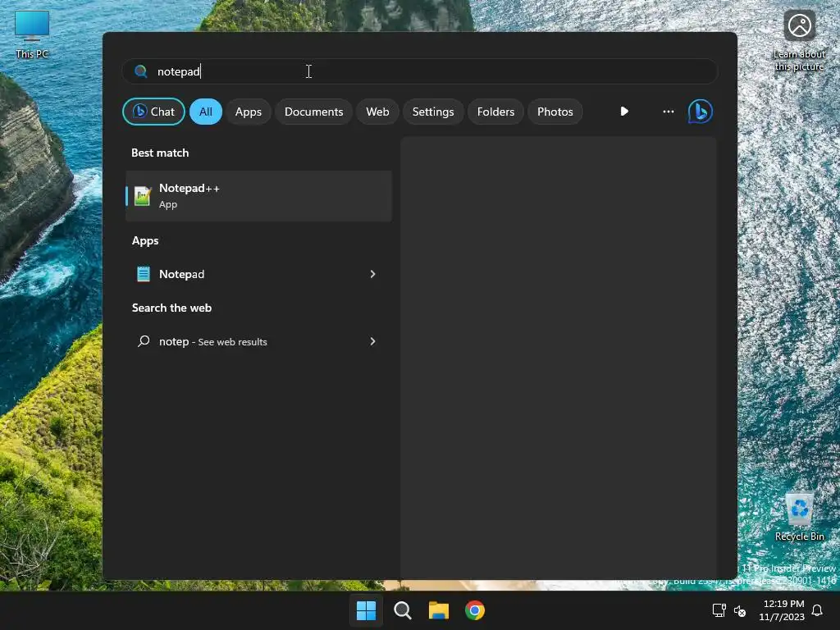Image resolution: width=840 pixels, height=630 pixels.
Task: Switch to the Photos filter tab
Action: click(555, 112)
